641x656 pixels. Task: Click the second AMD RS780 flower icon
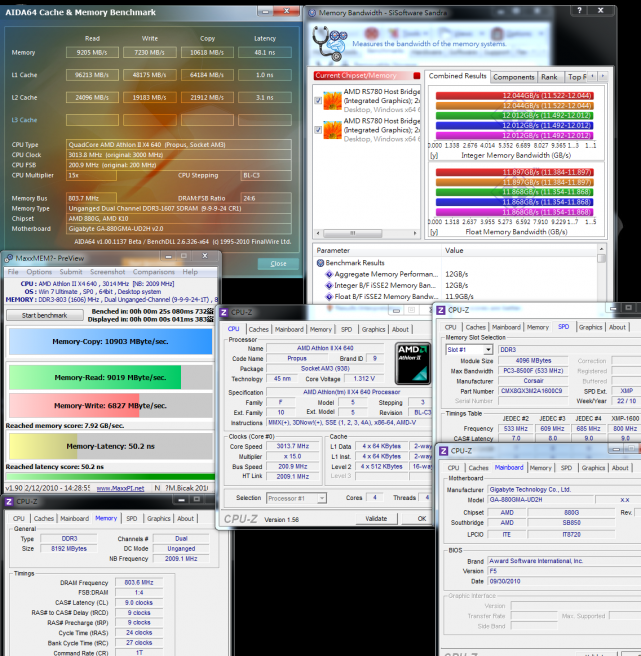click(333, 130)
